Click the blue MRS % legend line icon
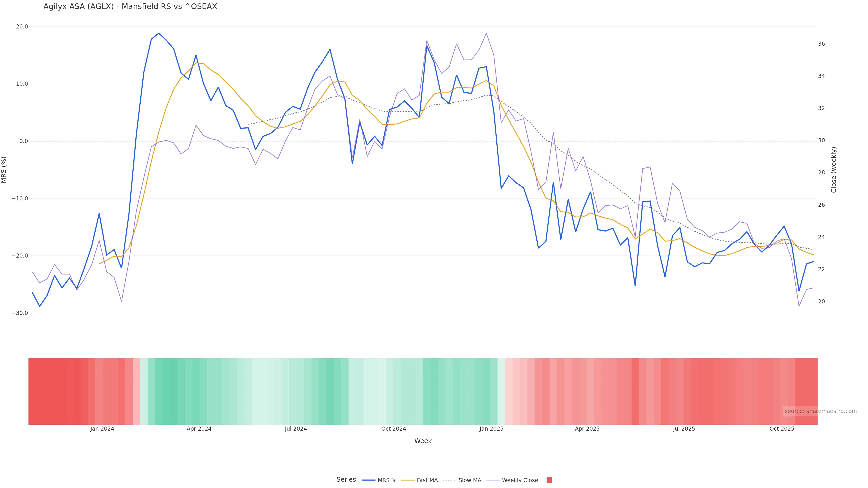The image size is (868, 488). click(369, 480)
